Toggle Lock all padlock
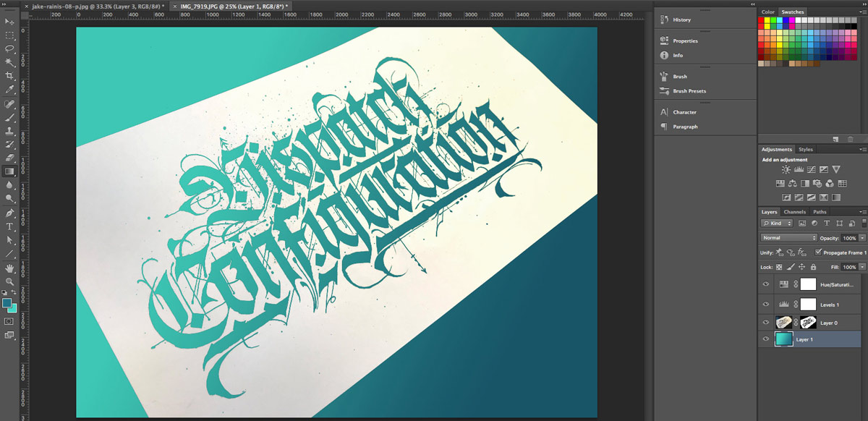The height and width of the screenshot is (421, 868). click(x=812, y=267)
